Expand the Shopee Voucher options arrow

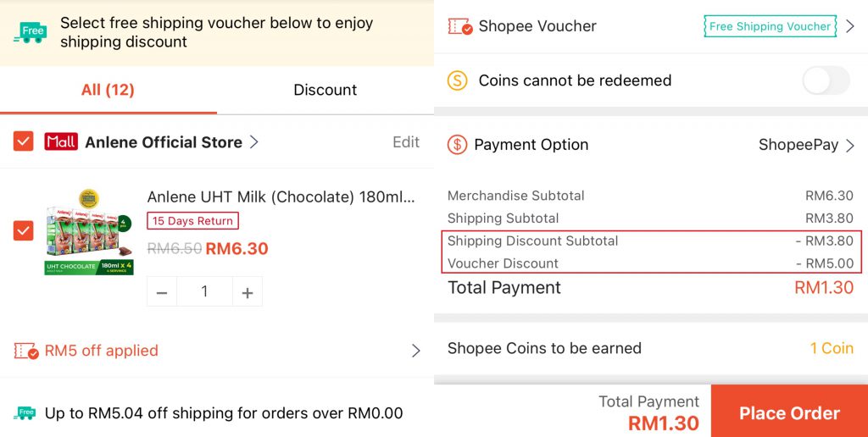coord(850,26)
